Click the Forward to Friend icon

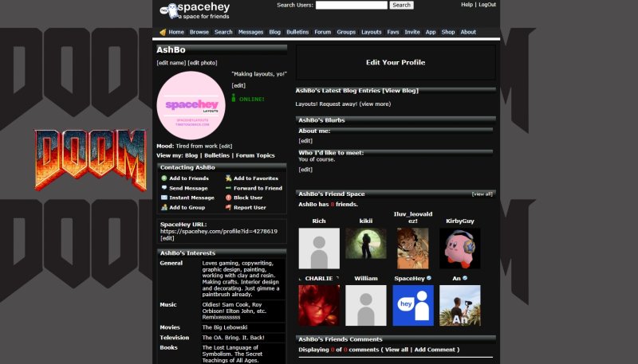pos(229,188)
